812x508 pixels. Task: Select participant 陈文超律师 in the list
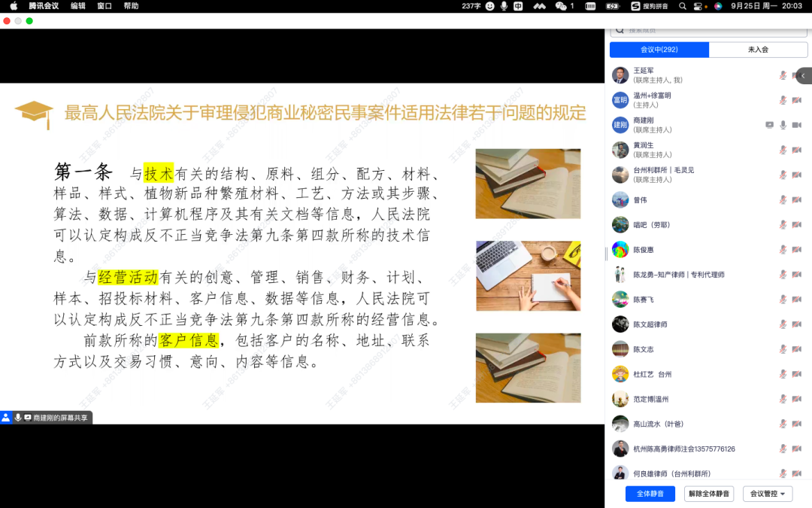[x=650, y=324]
